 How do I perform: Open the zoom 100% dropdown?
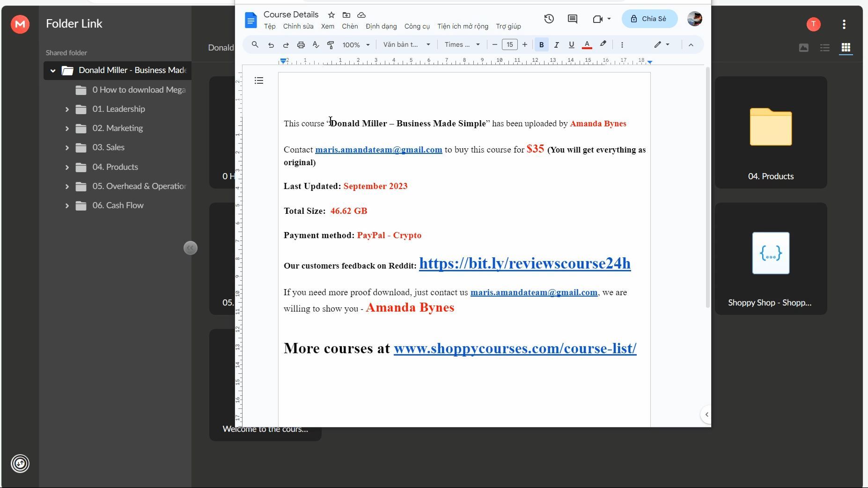pyautogui.click(x=356, y=45)
